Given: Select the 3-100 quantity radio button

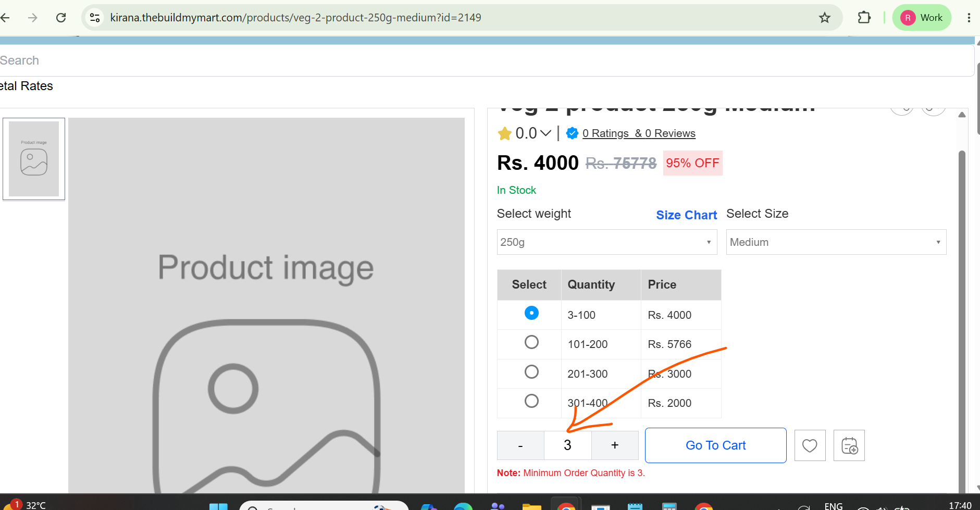Looking at the screenshot, I should click(531, 313).
